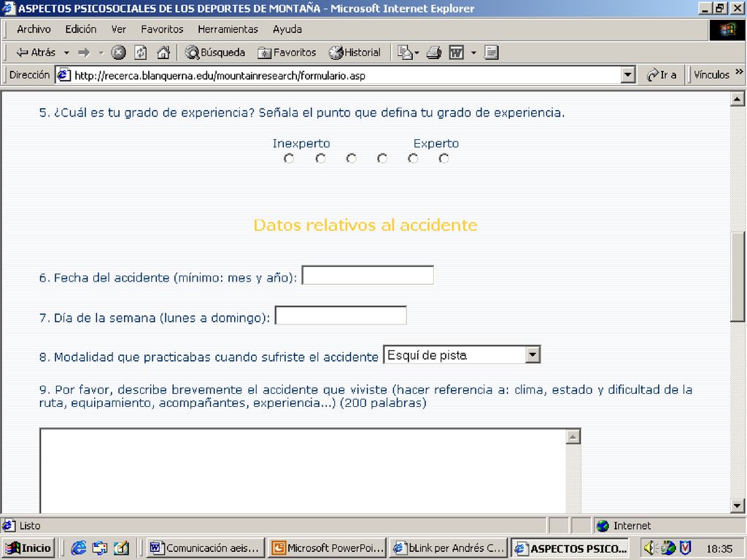Image resolution: width=747 pixels, height=560 pixels.
Task: Select the first experience radio under Inexperto
Action: point(289,158)
